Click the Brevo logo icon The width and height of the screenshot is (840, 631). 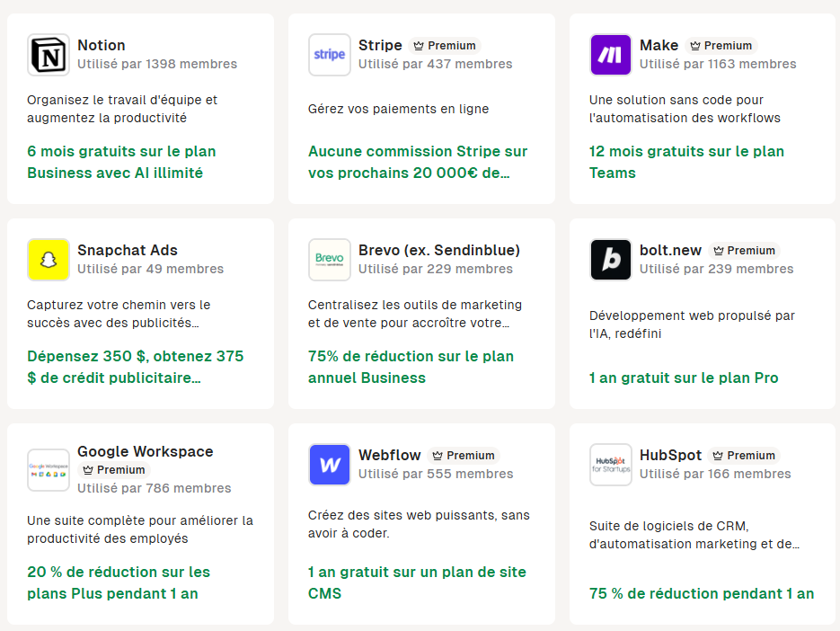pos(330,260)
